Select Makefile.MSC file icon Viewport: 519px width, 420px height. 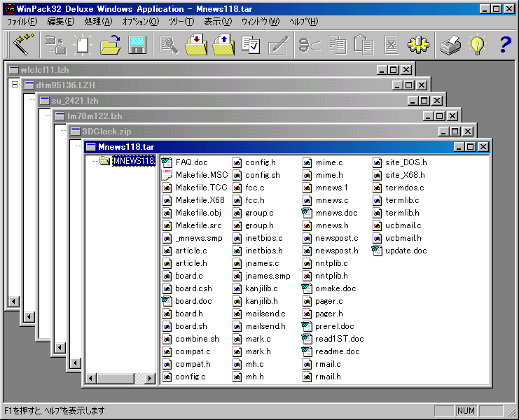pyautogui.click(x=167, y=175)
